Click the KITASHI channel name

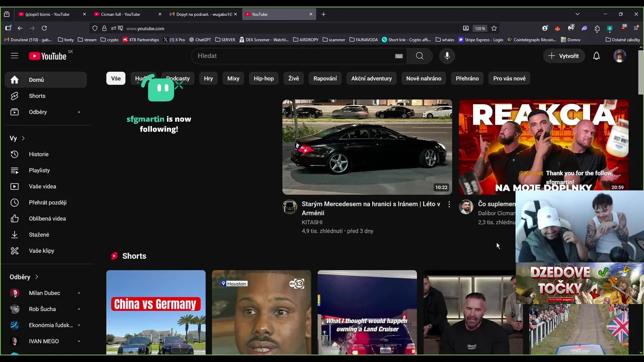click(x=312, y=222)
